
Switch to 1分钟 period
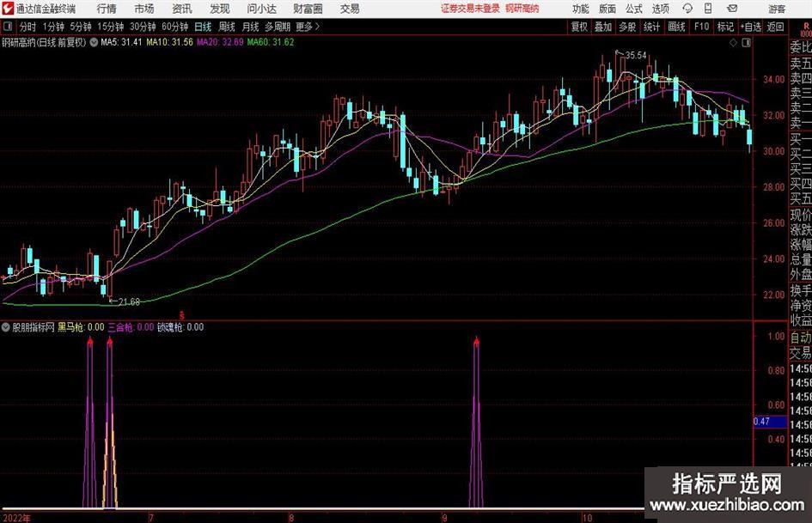[53, 27]
